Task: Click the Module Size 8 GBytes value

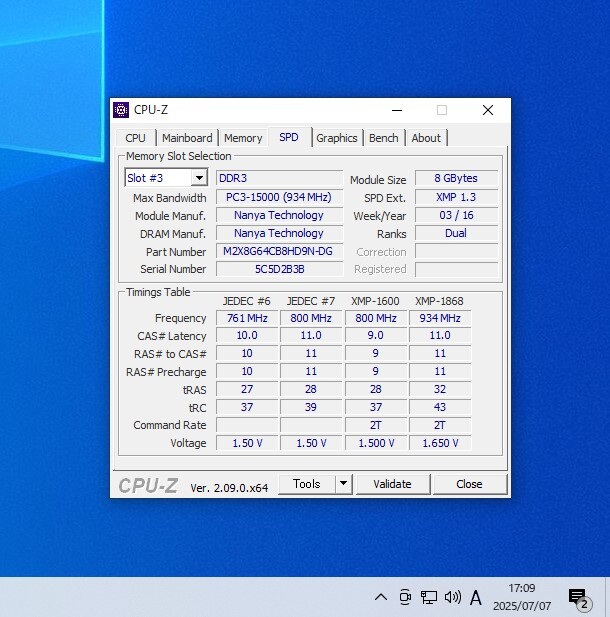Action: (x=457, y=178)
